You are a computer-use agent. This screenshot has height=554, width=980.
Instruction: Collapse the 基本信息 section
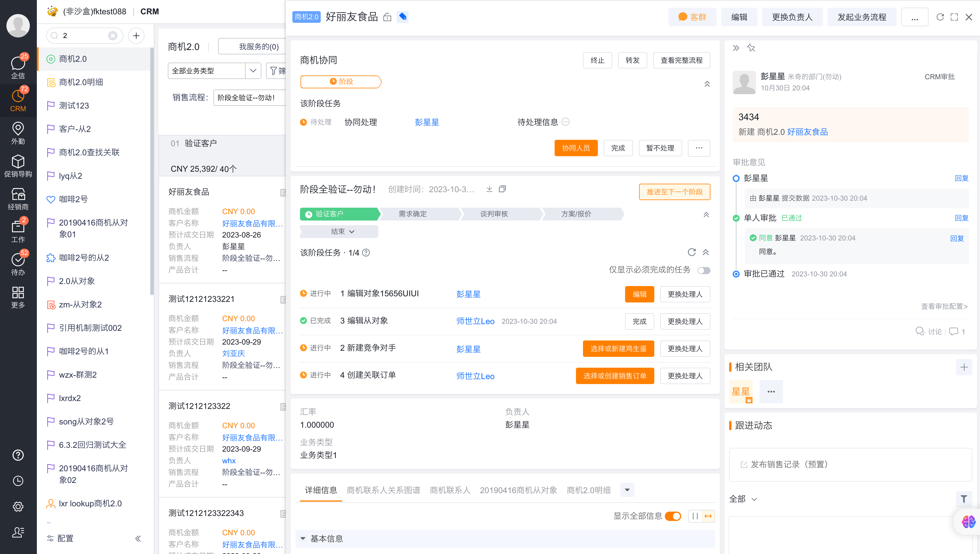(x=303, y=538)
